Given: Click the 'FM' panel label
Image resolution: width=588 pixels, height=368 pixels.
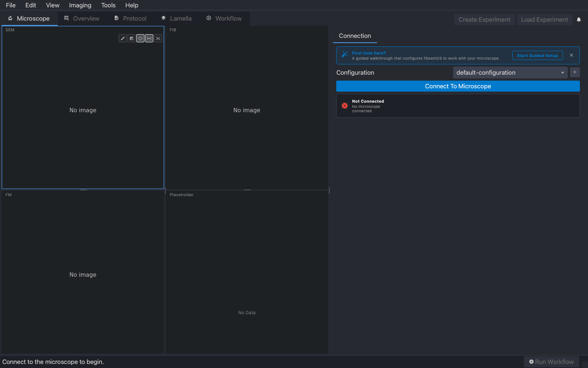Looking at the screenshot, I should (x=8, y=195).
